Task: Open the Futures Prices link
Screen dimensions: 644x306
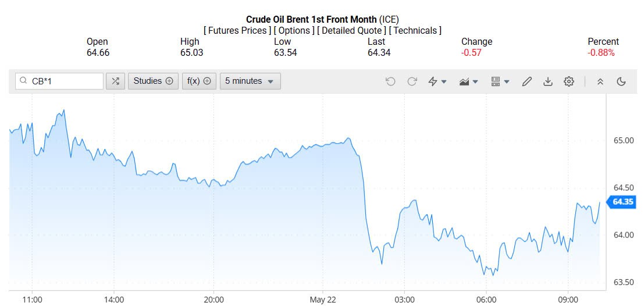Action: coord(237,30)
